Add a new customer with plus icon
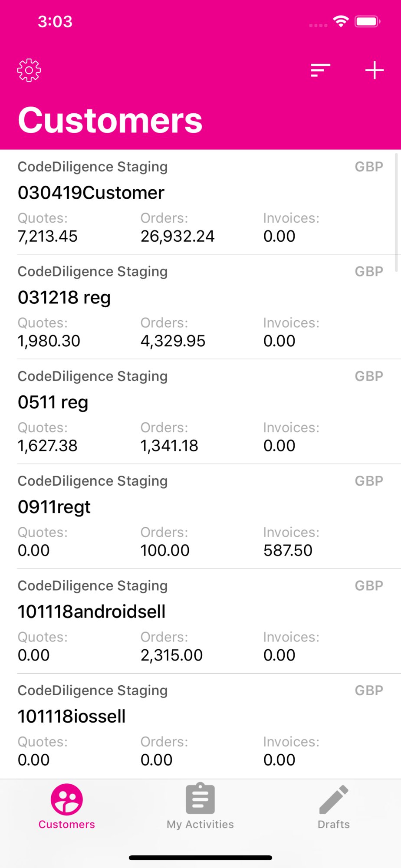Screen dimensions: 401x868 pos(374,70)
